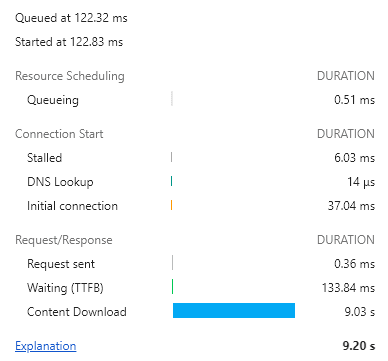
Task: Click the Started at 122.83 ms text
Action: pos(69,42)
